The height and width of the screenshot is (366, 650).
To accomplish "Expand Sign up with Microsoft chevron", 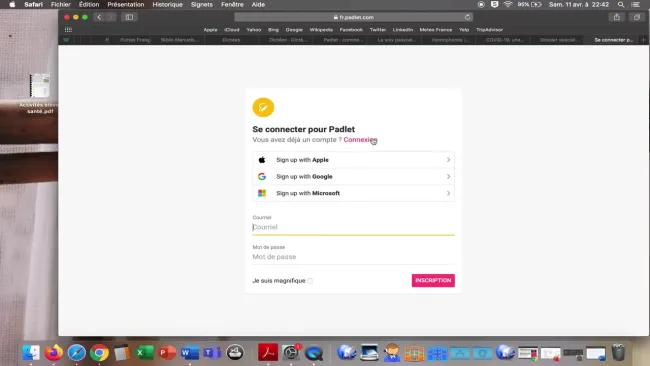I will (448, 193).
